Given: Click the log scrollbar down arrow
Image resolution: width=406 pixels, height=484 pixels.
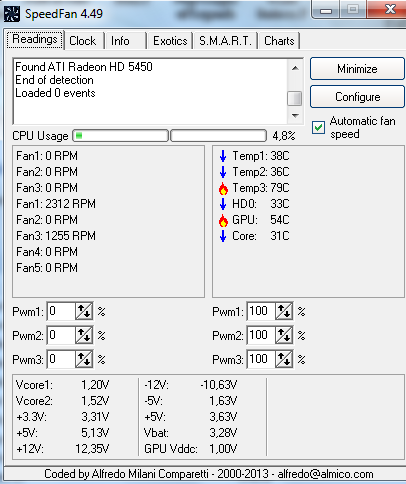Looking at the screenshot, I should click(x=295, y=116).
